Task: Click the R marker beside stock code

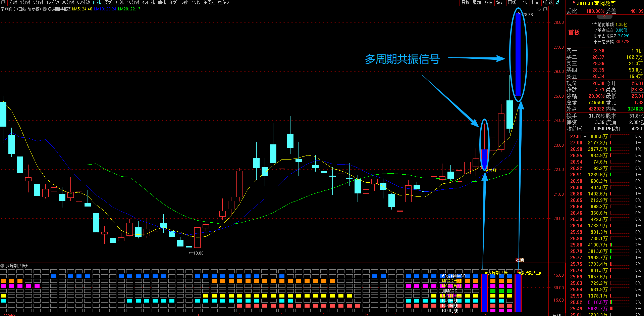Action: 574,2
